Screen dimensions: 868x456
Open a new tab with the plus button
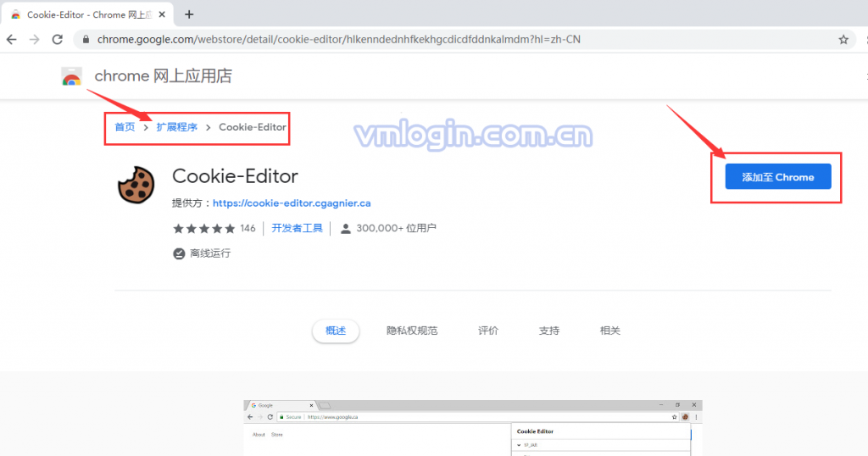pos(189,14)
